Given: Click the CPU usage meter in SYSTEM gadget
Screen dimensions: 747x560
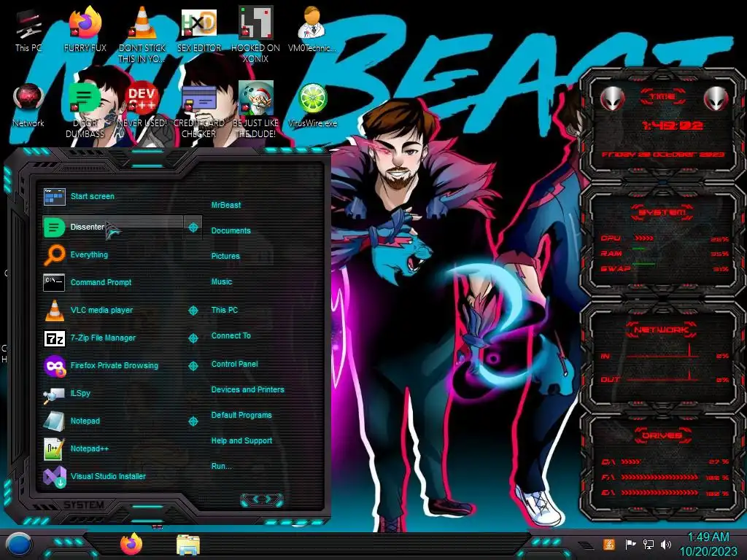Looking at the screenshot, I should point(664,238).
